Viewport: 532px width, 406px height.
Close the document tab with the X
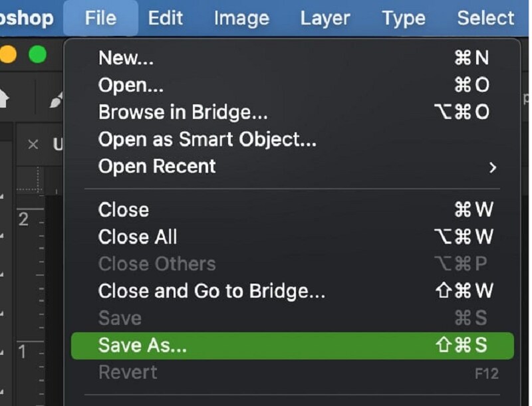coord(33,144)
